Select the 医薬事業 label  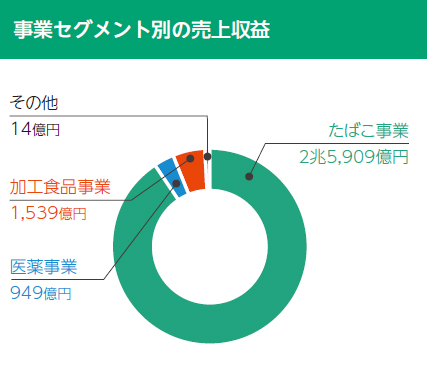44,267
